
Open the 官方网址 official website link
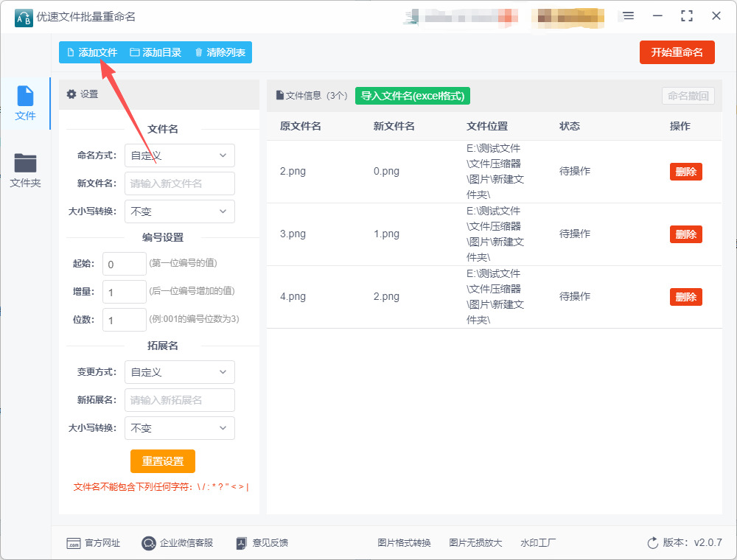(94, 543)
